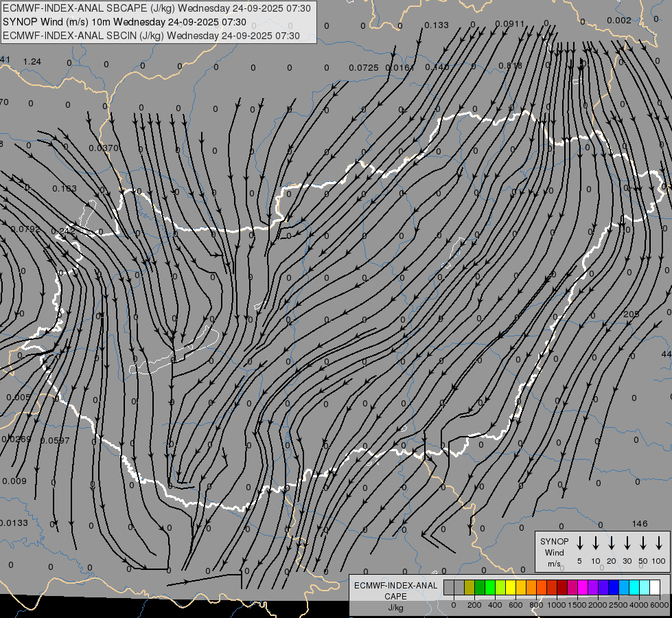The height and width of the screenshot is (618, 672).
Task: Select the SYNOP Wind (m/s) 10m title line
Action: tap(124, 22)
